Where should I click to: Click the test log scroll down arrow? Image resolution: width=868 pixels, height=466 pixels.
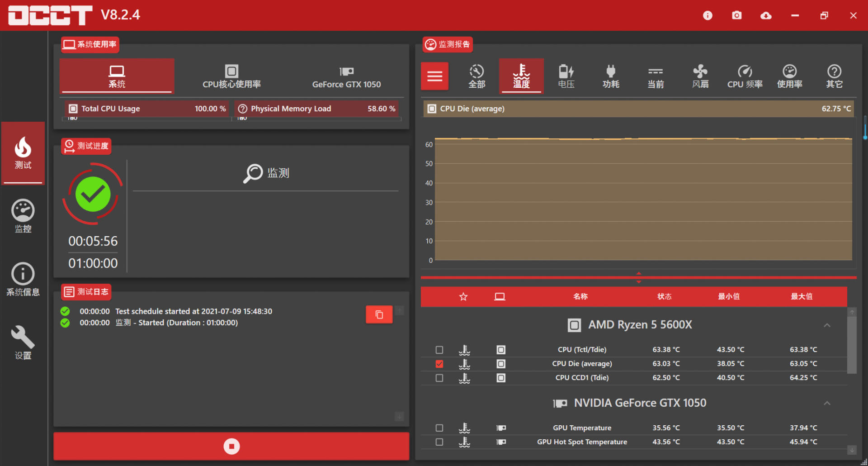[399, 416]
